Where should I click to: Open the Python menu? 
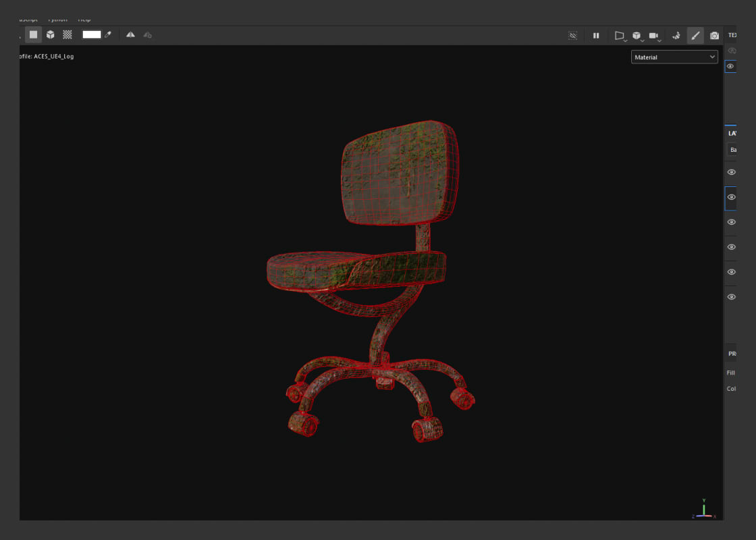point(57,19)
